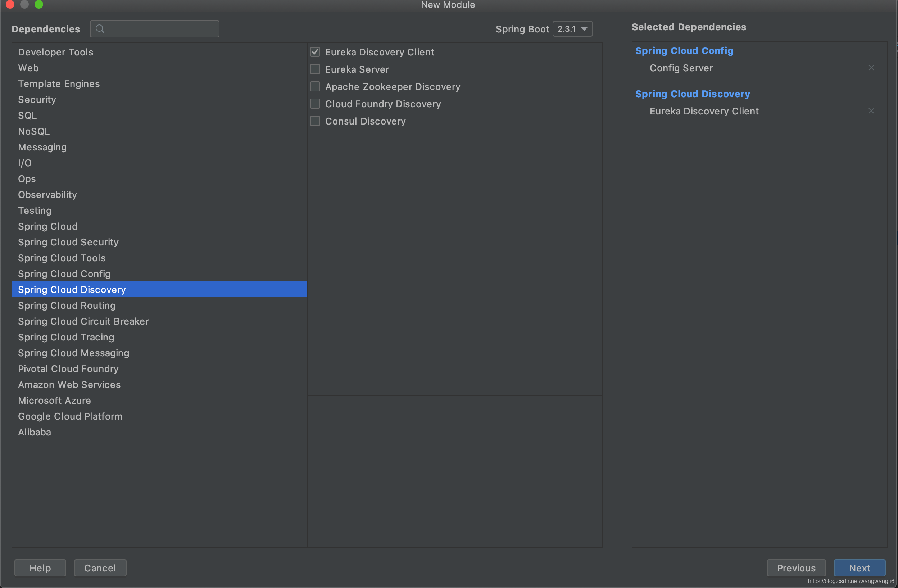
Task: Pick Spring Cloud Circuit Breaker category
Action: pyautogui.click(x=83, y=321)
